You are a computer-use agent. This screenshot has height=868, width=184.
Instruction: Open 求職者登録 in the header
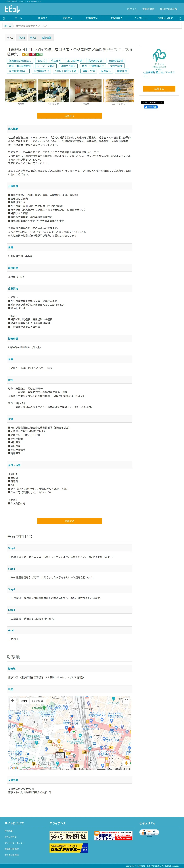click(148, 9)
